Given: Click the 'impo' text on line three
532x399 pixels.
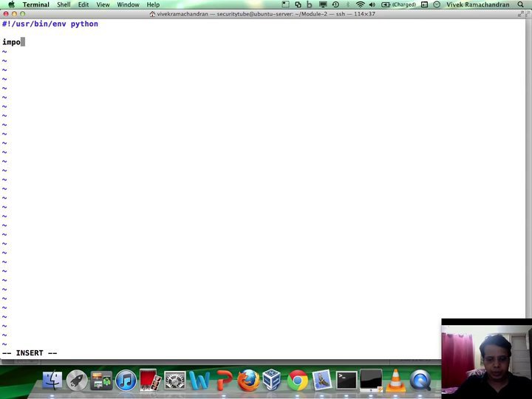Looking at the screenshot, I should click(x=11, y=42).
